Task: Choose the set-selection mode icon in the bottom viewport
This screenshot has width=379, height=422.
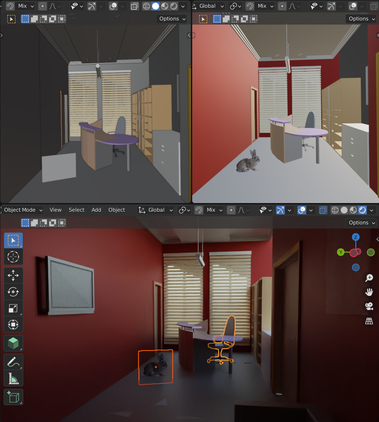Action: pos(25,223)
